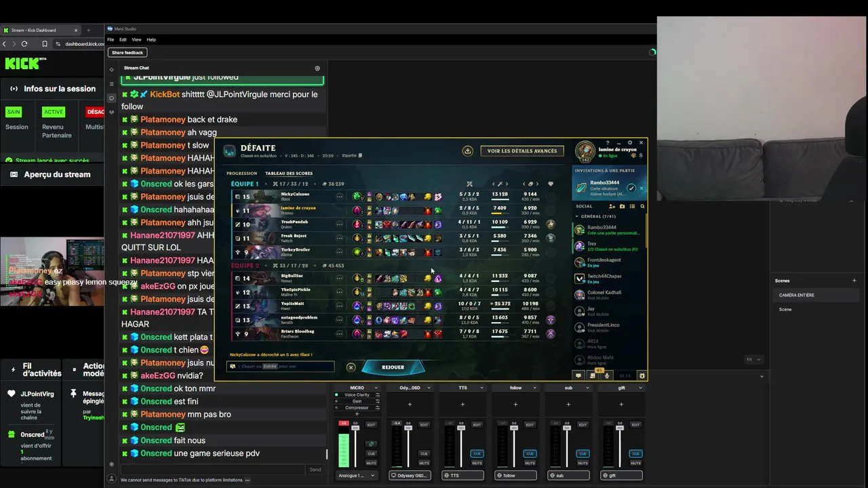Open the TTS channel dropdown
This screenshot has width=868, height=488.
(482, 388)
